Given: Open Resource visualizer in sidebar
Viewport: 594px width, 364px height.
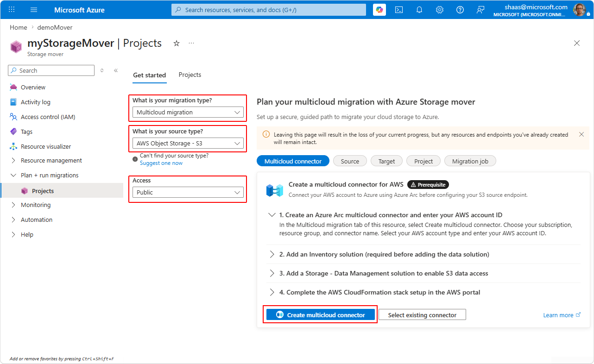Looking at the screenshot, I should pyautogui.click(x=46, y=146).
